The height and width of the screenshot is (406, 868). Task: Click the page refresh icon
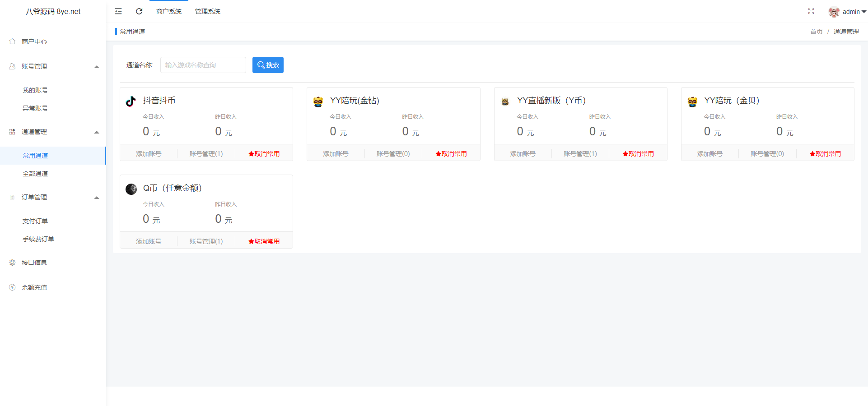pyautogui.click(x=139, y=11)
